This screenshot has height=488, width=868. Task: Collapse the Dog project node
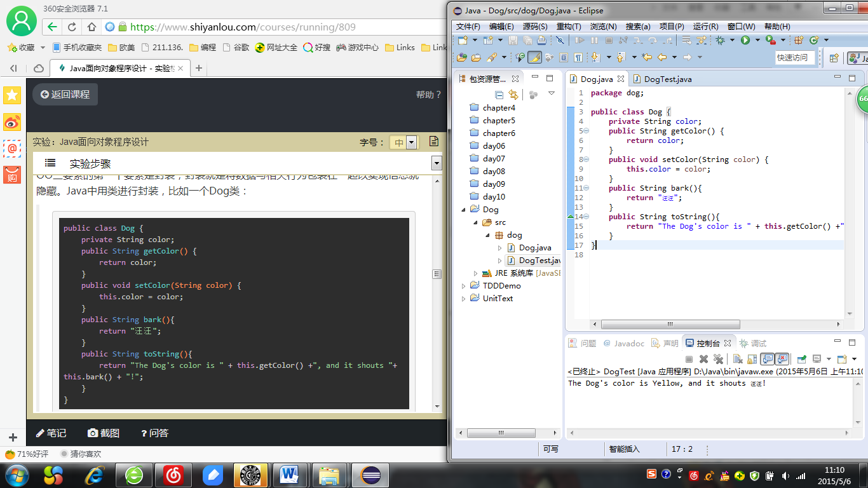pos(464,210)
